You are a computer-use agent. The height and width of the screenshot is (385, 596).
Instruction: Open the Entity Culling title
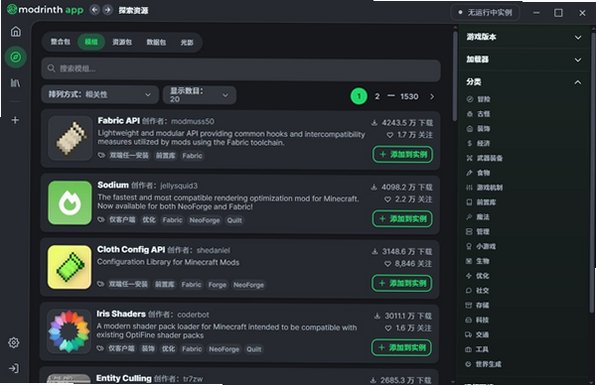tap(124, 378)
